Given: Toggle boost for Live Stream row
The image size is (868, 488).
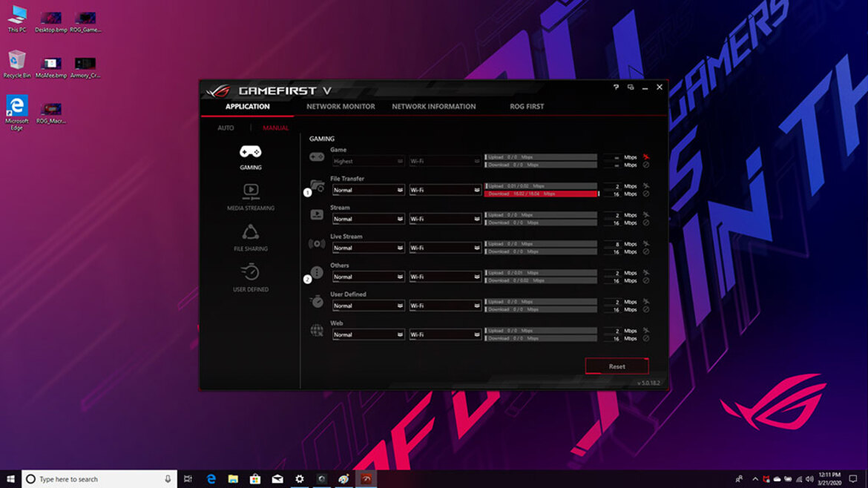Looking at the screenshot, I should (x=645, y=243).
